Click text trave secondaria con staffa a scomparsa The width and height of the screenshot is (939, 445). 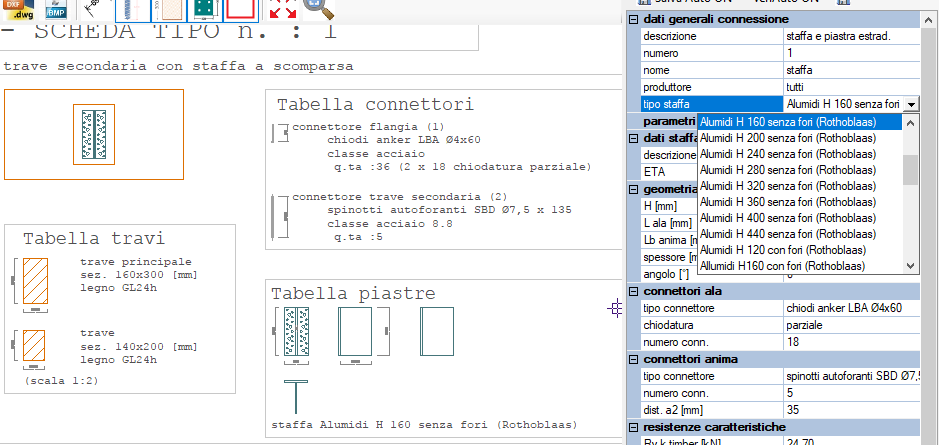coord(178,66)
